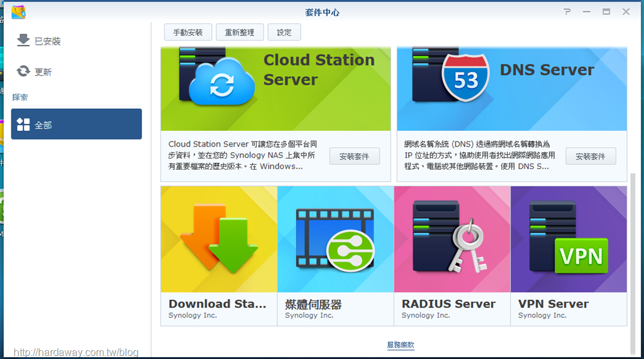This screenshot has height=359, width=644.
Task: Install DNS Server with 安裝套件
Action: pyautogui.click(x=591, y=156)
